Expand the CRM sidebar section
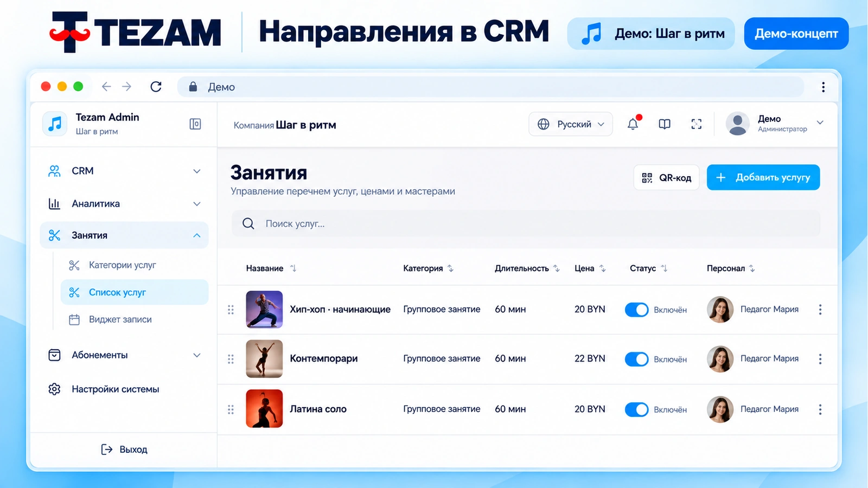 (x=125, y=171)
